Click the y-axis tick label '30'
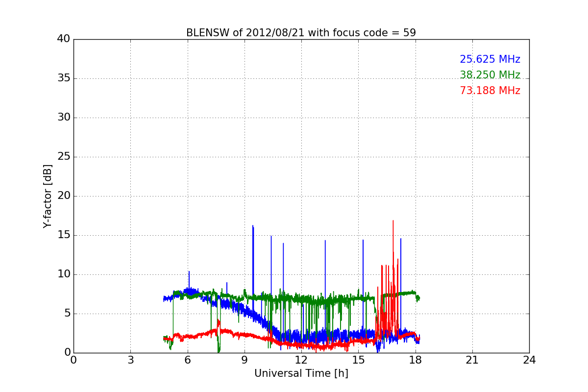The width and height of the screenshot is (588, 392). pyautogui.click(x=64, y=118)
